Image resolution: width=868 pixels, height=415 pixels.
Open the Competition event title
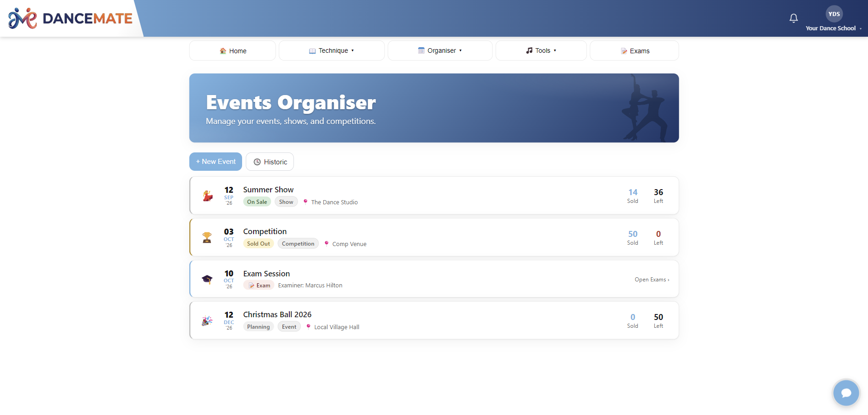(265, 231)
